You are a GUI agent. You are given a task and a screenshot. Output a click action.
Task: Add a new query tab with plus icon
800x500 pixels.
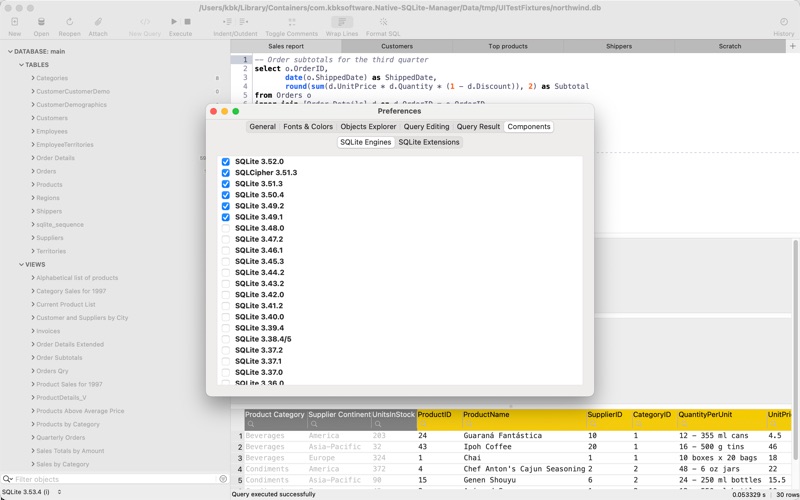pos(793,46)
